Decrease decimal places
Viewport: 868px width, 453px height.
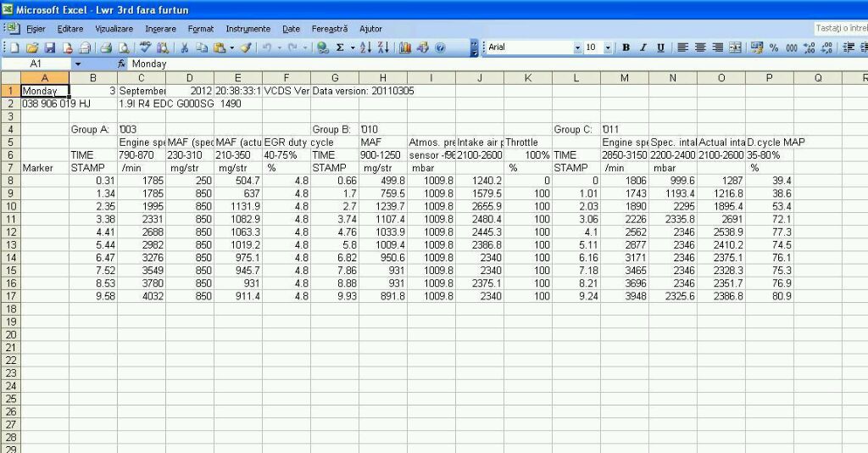pos(827,48)
